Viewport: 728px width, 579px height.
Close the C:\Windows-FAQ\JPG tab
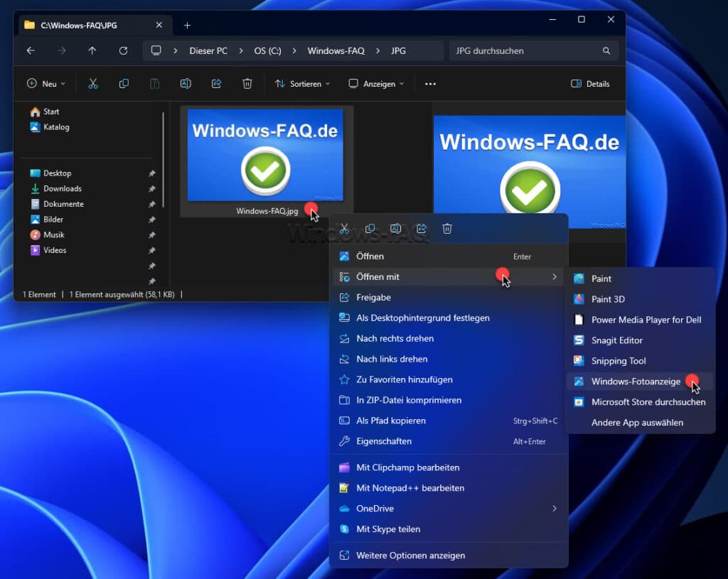(159, 25)
